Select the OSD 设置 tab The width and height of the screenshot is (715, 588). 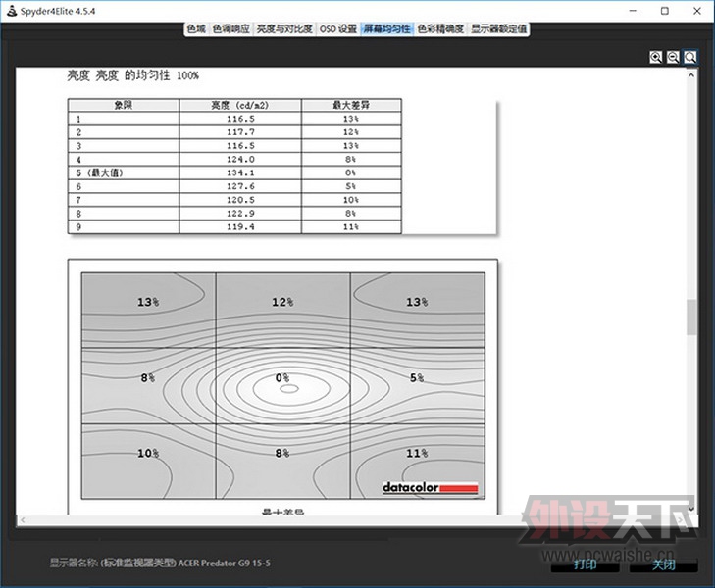tap(338, 29)
